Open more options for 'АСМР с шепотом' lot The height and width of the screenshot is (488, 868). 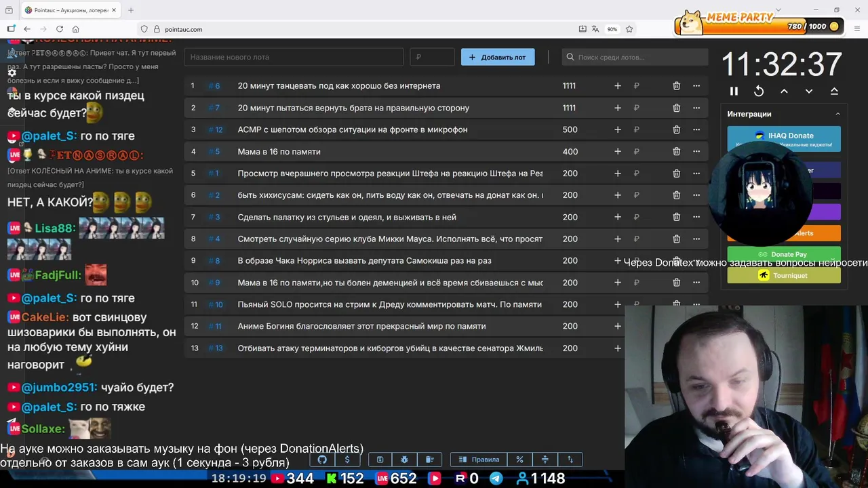pyautogui.click(x=696, y=129)
